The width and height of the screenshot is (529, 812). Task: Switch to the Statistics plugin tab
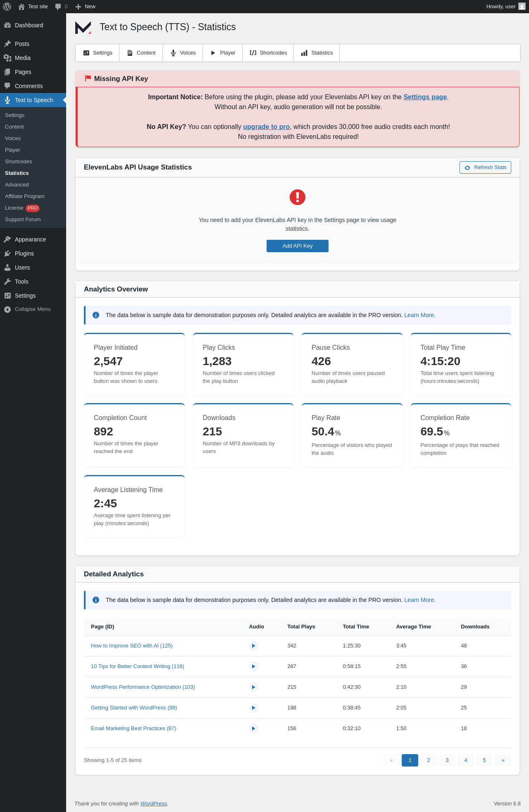pyautogui.click(x=317, y=53)
